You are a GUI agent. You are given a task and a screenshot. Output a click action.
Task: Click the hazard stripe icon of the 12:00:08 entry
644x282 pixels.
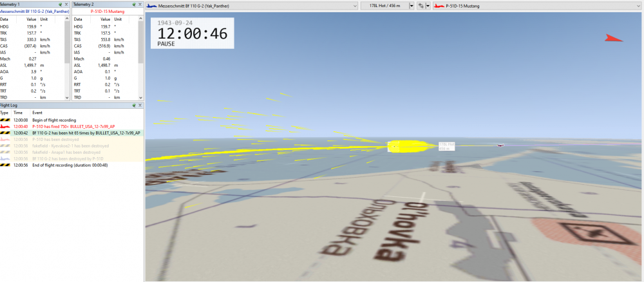pos(5,120)
